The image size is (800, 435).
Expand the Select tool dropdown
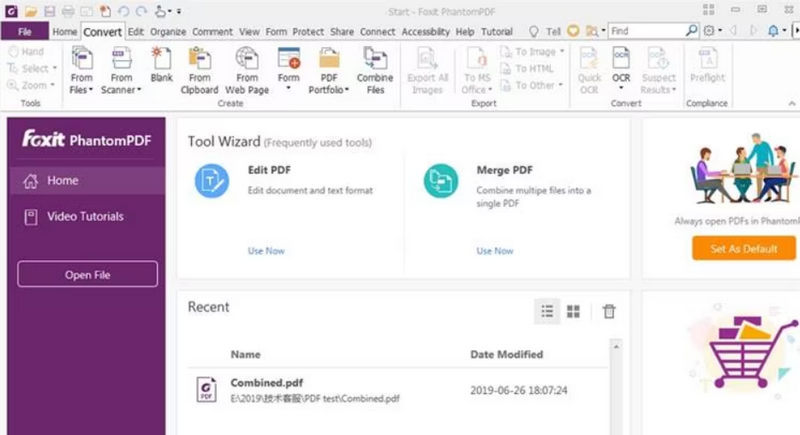pyautogui.click(x=55, y=68)
